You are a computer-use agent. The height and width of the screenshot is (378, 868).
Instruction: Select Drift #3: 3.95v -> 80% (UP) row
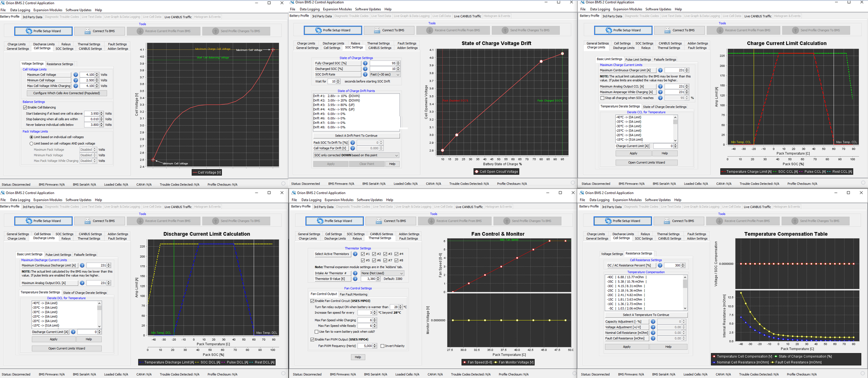[356, 105]
